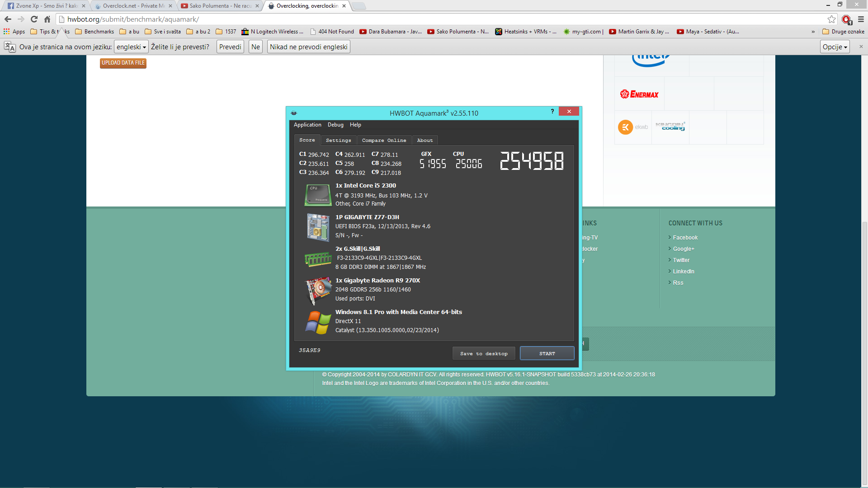The height and width of the screenshot is (488, 868).
Task: Open the Apps shortcut in bookmarks bar
Action: (x=14, y=32)
